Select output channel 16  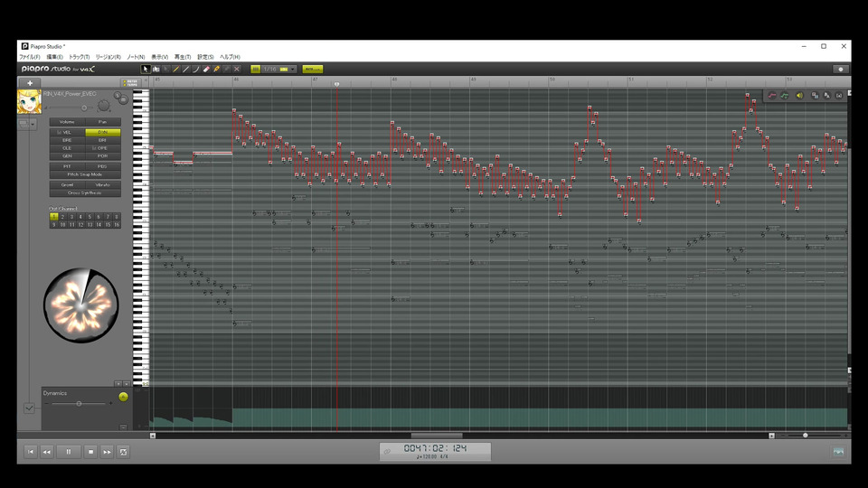[x=117, y=225]
